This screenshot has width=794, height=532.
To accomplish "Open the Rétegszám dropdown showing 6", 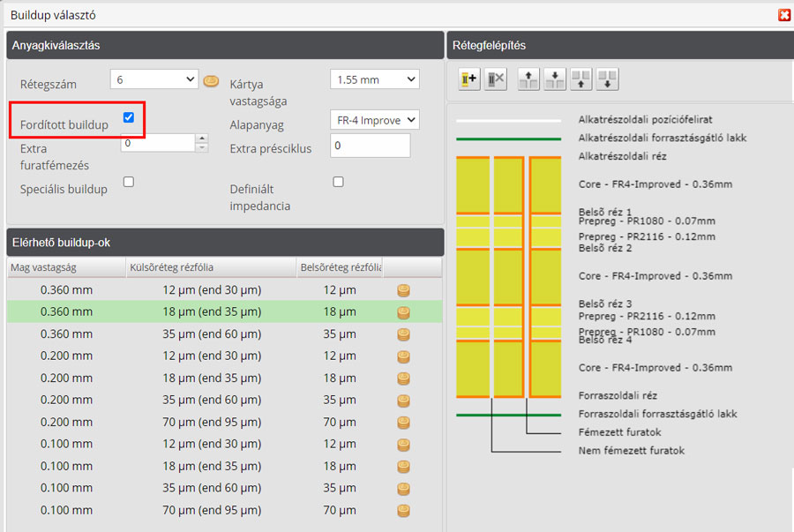I will 154,79.
